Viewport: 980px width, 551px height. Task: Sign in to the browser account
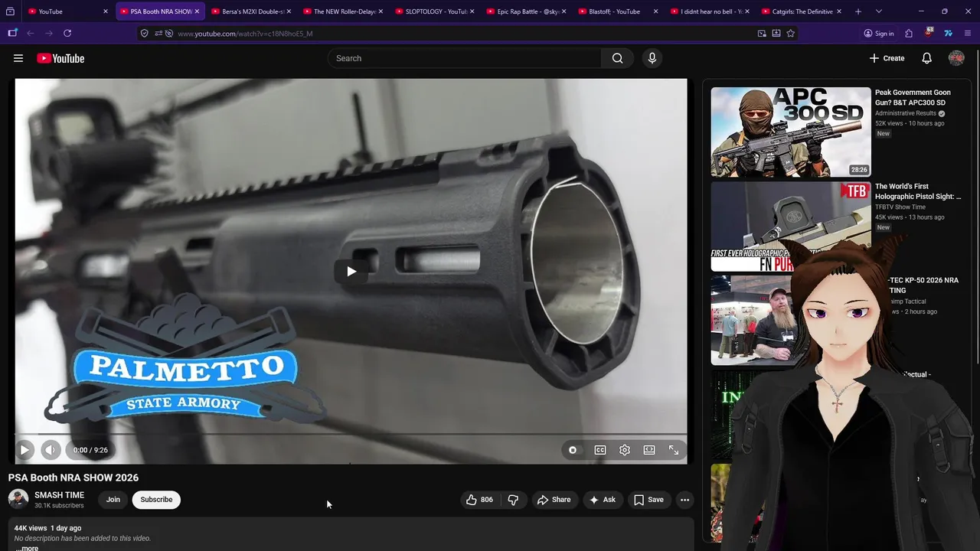click(x=878, y=33)
